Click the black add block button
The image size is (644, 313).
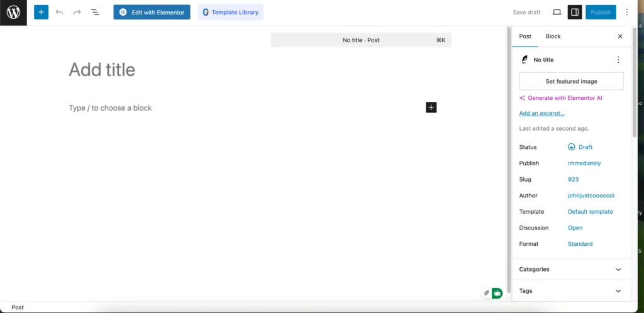point(431,107)
